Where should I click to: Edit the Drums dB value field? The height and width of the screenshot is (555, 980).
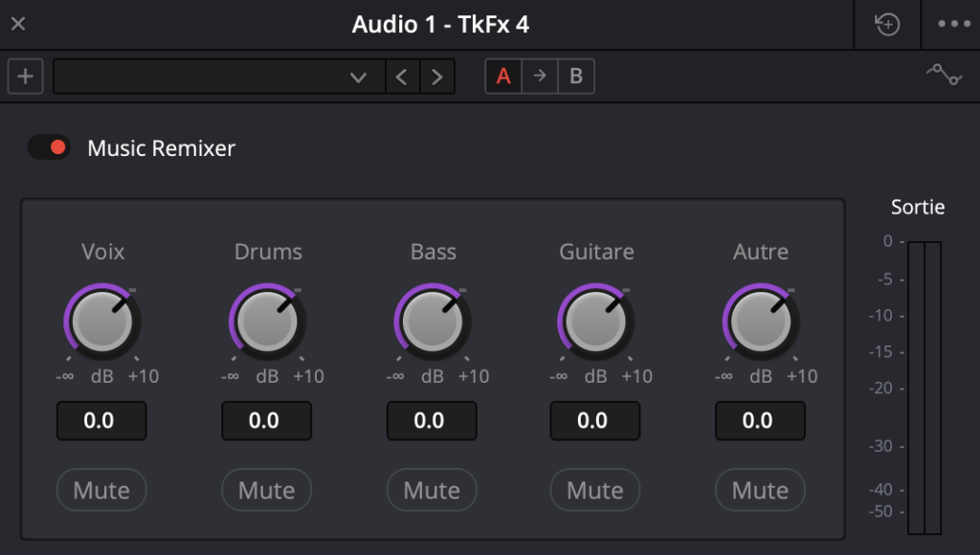click(266, 421)
